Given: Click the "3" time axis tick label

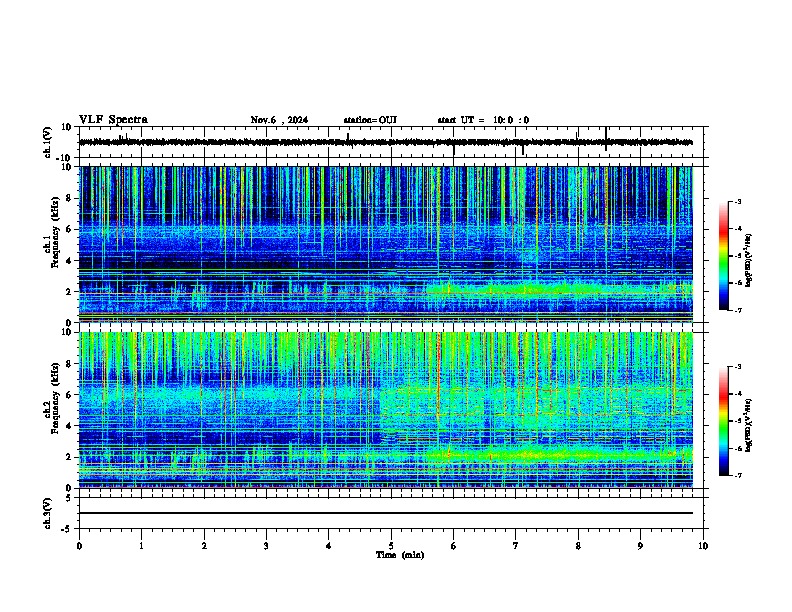Looking at the screenshot, I should point(266,546).
